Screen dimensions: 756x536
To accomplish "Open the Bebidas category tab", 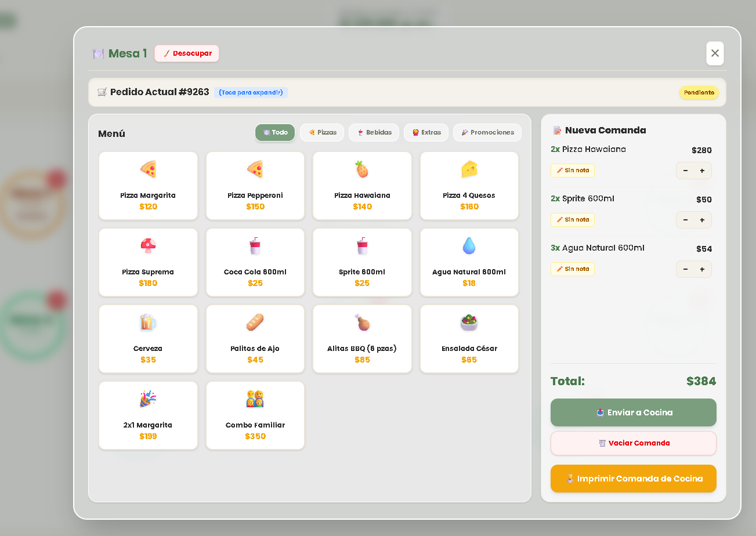I will pos(374,132).
